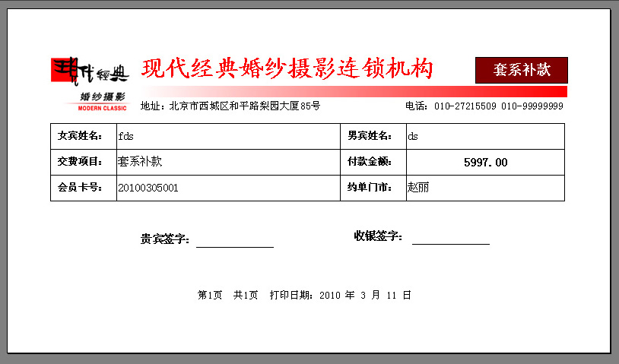Click the card number 20100305001
619x364 pixels.
coord(148,188)
